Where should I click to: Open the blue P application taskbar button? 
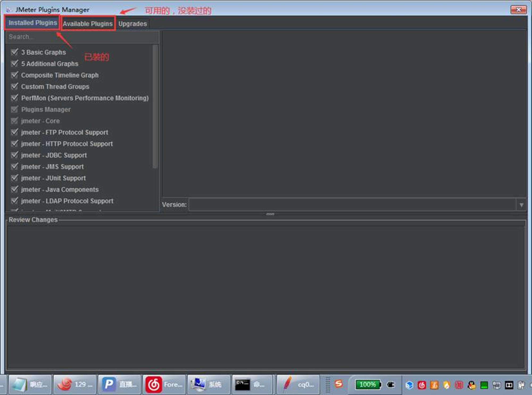pyautogui.click(x=119, y=384)
